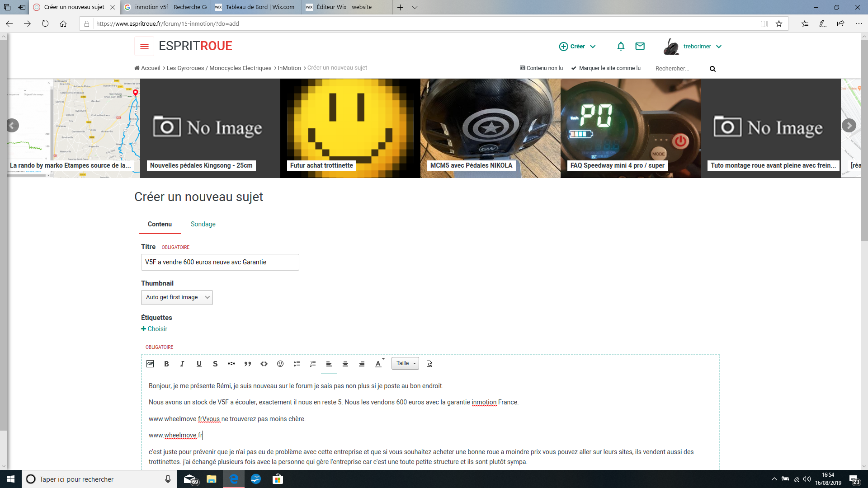
Task: Open Les Gyroroues / Monocycles Electriques breadcrumb
Action: [219, 68]
